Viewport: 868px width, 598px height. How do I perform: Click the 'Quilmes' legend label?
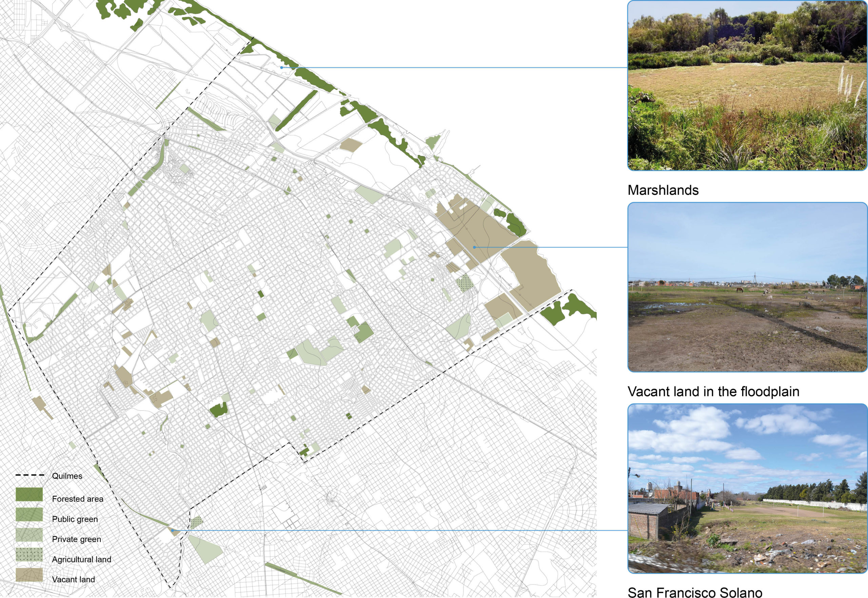coord(67,476)
